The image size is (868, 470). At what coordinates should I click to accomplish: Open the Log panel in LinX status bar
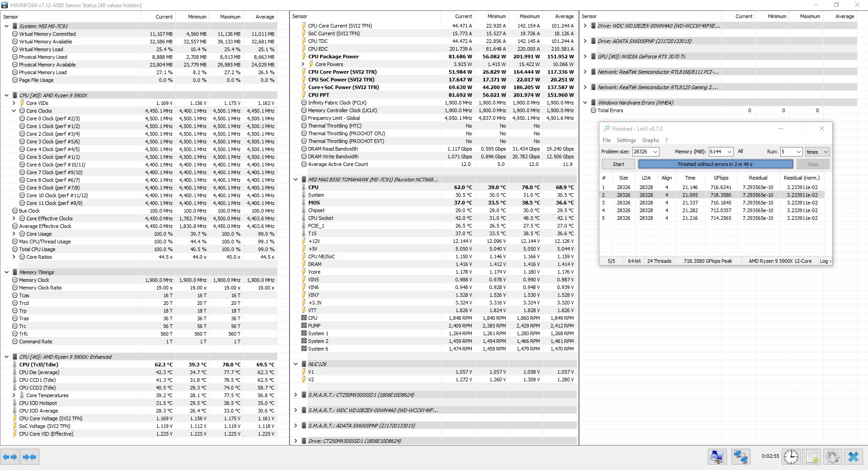(825, 261)
